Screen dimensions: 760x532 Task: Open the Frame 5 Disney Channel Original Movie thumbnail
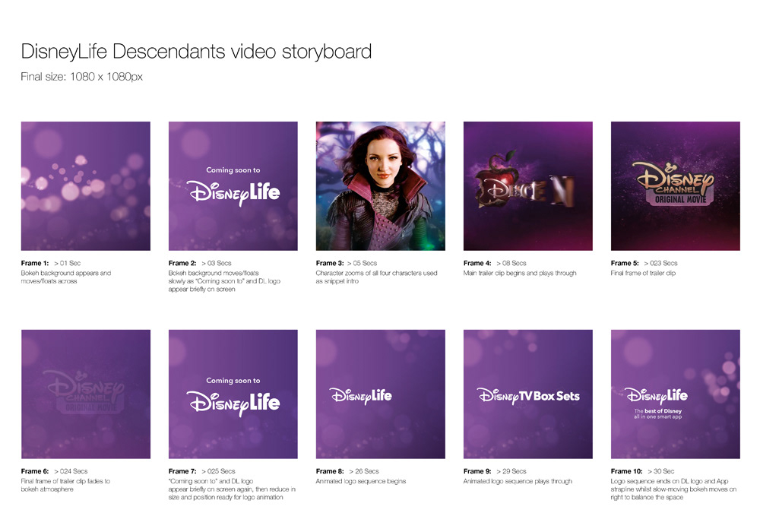675,186
